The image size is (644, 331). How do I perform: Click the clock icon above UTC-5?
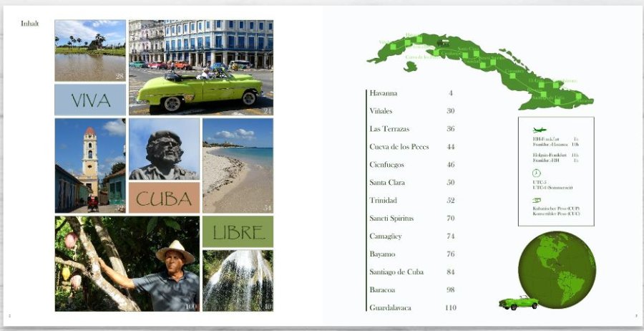pyautogui.click(x=537, y=173)
